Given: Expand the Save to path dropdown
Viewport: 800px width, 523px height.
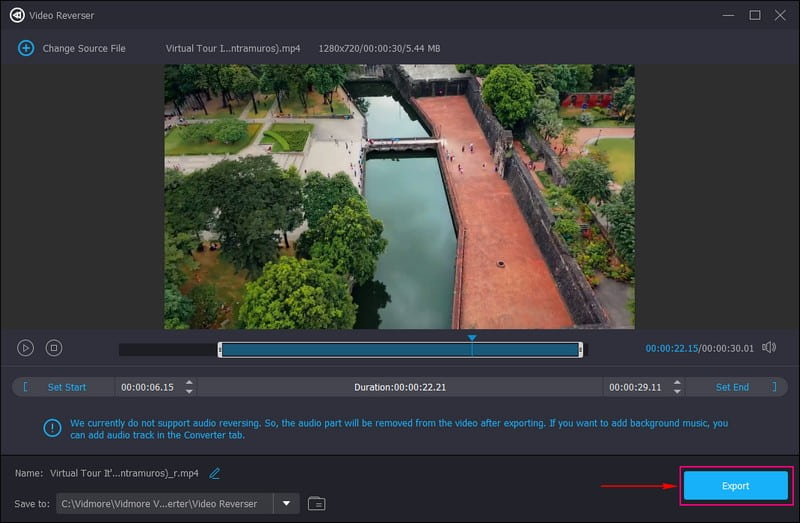Looking at the screenshot, I should pos(287,503).
